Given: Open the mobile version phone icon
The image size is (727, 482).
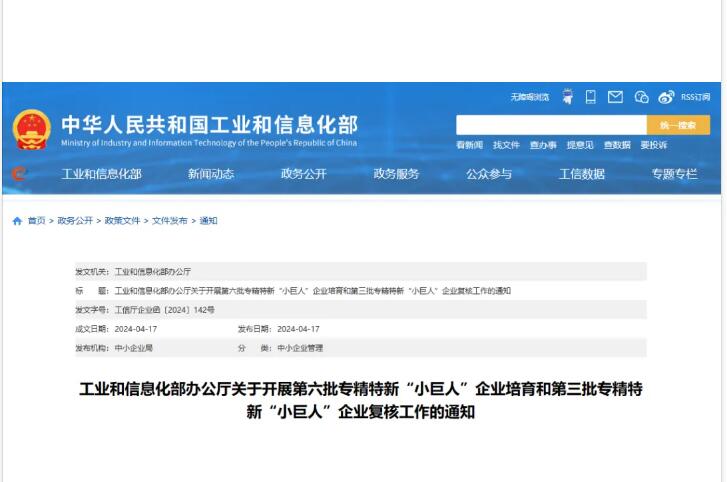Looking at the screenshot, I should coord(591,97).
